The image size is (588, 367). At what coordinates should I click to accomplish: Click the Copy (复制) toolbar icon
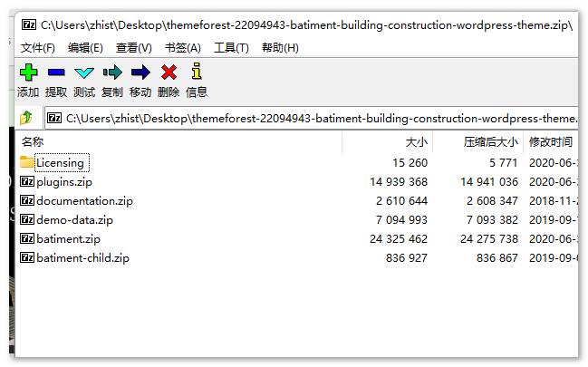point(112,72)
